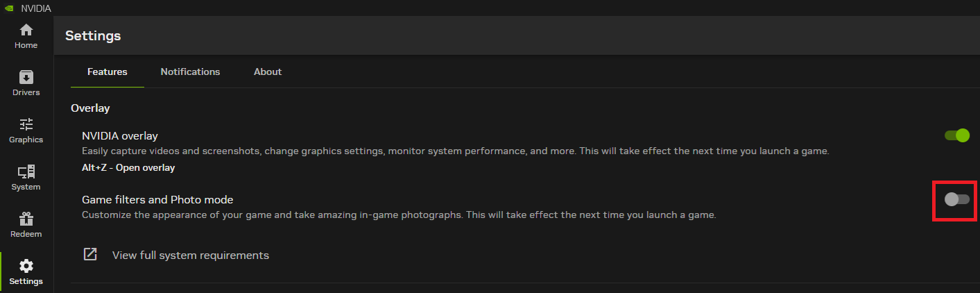980x293 pixels.
Task: Open the About tab
Action: point(268,72)
